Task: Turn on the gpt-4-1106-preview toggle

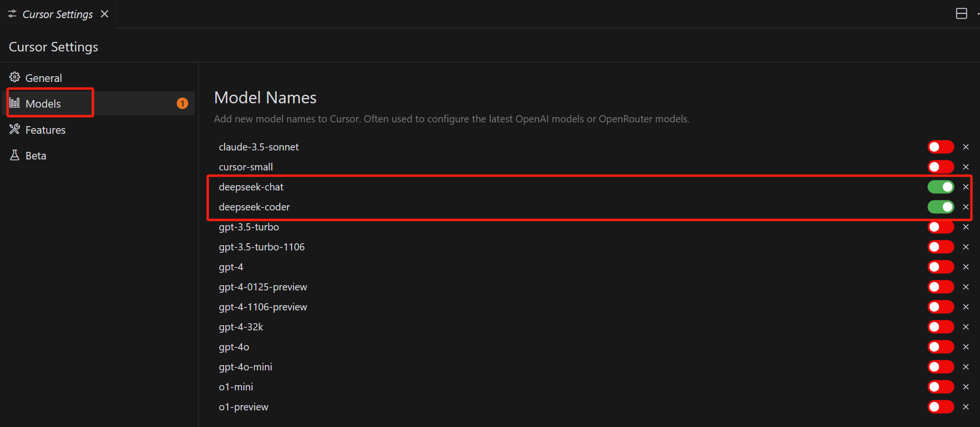Action: 940,307
